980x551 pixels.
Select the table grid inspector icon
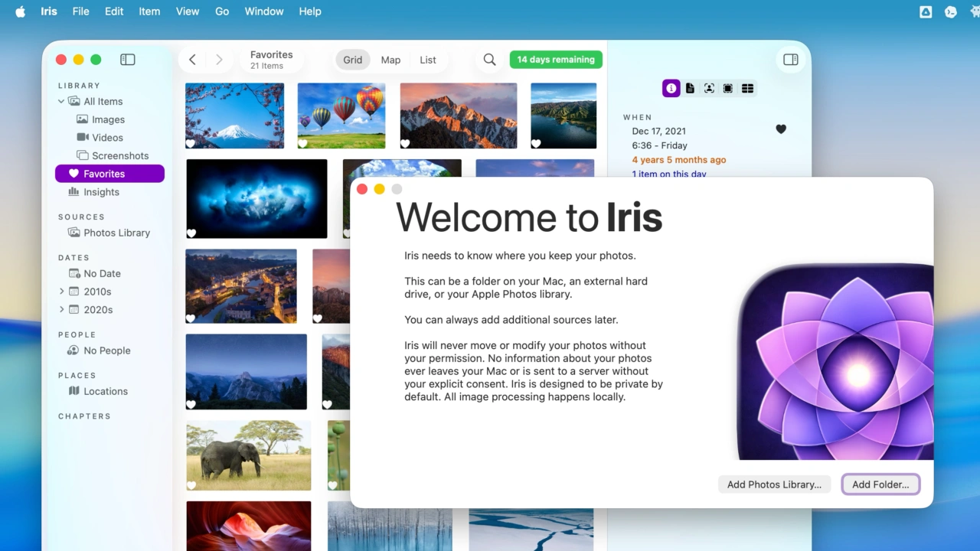pyautogui.click(x=748, y=89)
